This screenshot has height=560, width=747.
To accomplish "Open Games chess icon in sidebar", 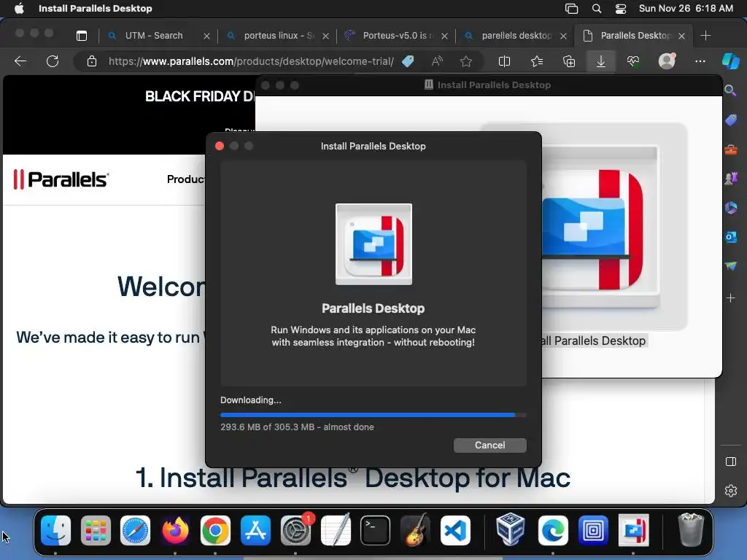I will (731, 179).
